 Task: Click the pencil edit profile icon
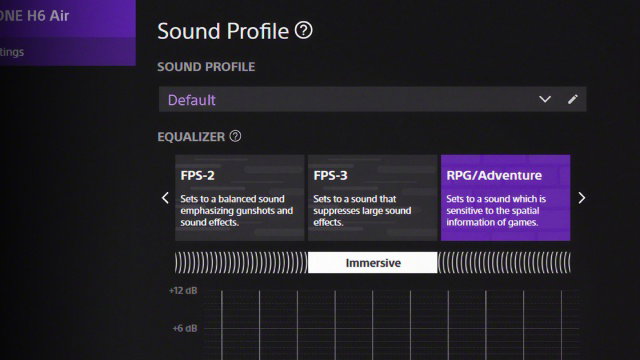[x=573, y=99]
